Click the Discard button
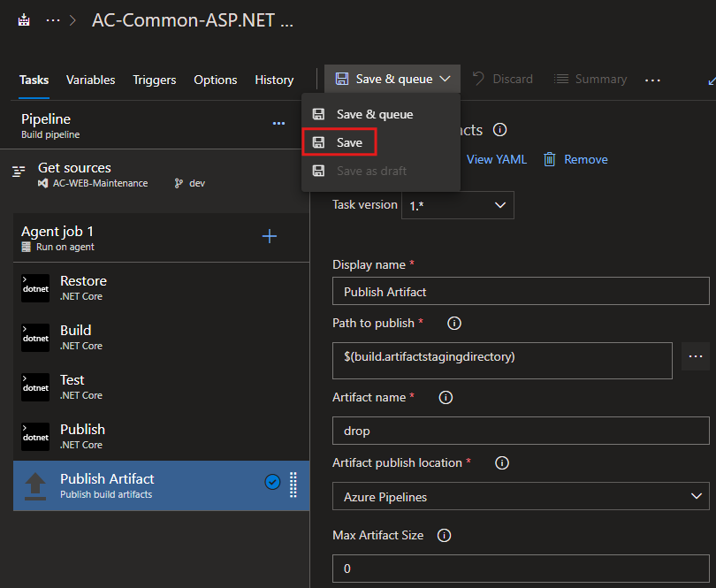Screen dimensions: 716x588 502,79
